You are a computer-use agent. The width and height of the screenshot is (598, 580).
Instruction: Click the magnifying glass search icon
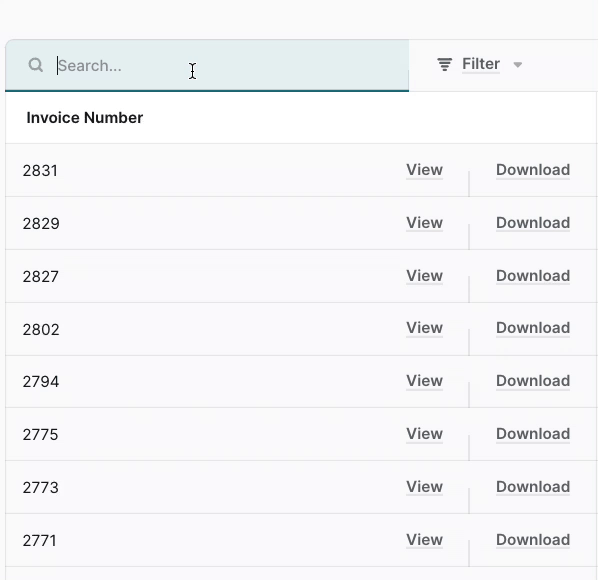pos(35,65)
